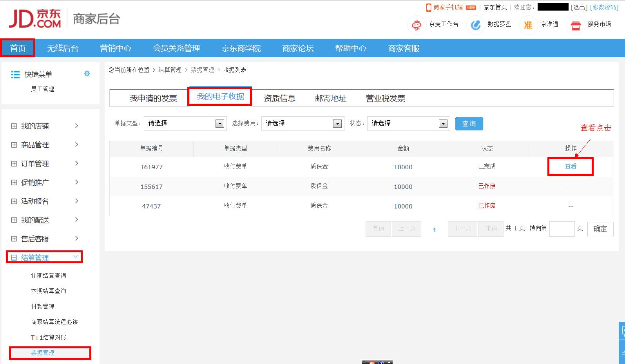Open 京东首页 link

[495, 7]
